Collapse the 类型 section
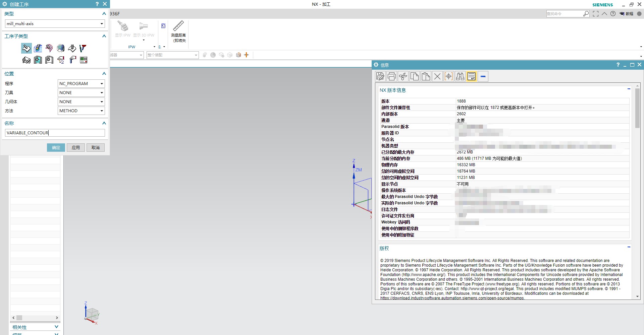 [104, 14]
